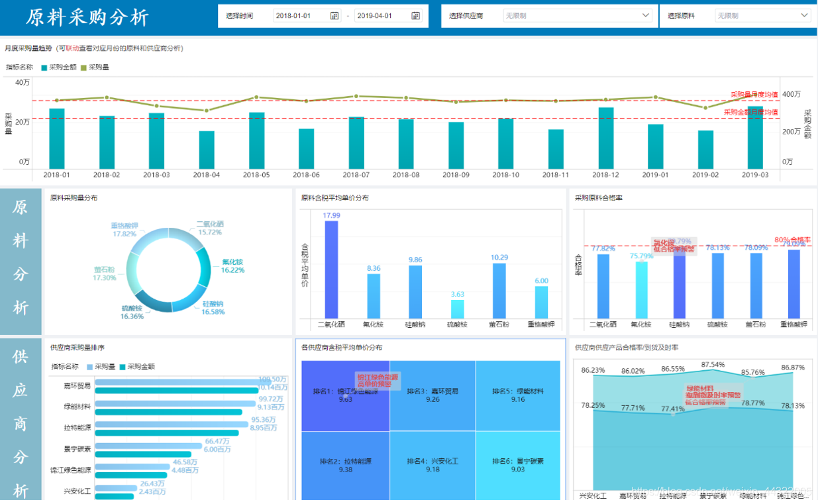Click the 17.99 二氧化硒 average price bar

coord(331,270)
